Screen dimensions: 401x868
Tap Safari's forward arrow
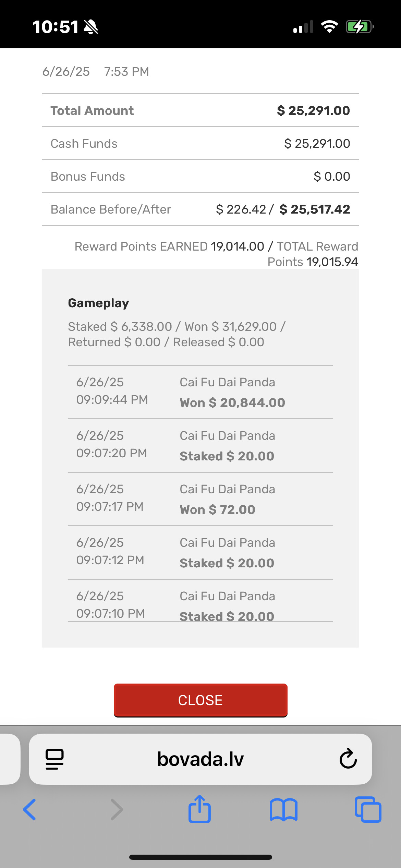point(117,810)
